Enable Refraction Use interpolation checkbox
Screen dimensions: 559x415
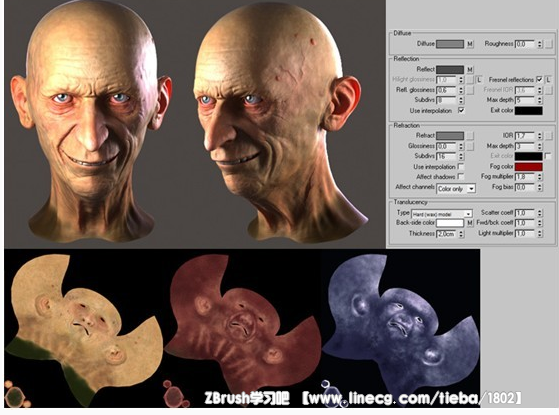pyautogui.click(x=461, y=166)
